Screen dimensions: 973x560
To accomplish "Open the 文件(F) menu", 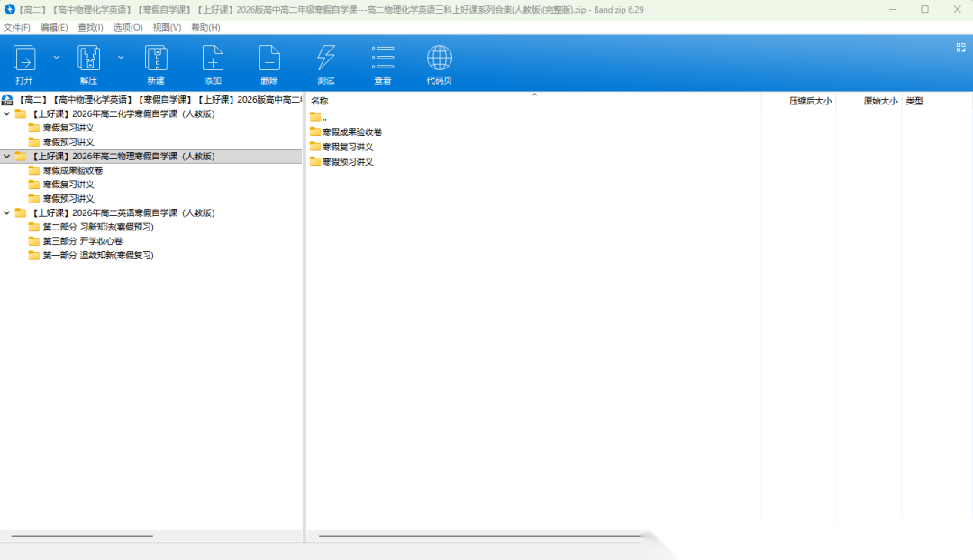I will click(x=17, y=28).
